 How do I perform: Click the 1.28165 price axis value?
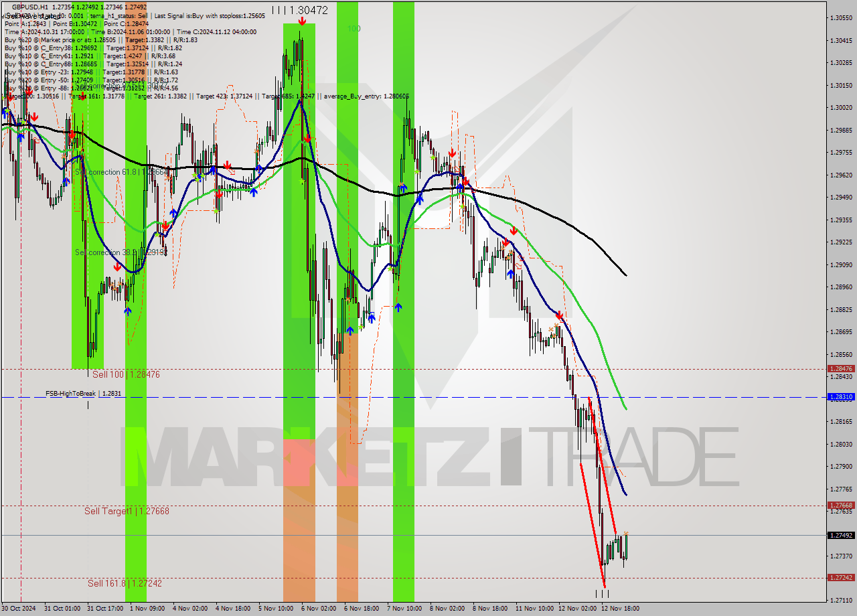(x=841, y=421)
